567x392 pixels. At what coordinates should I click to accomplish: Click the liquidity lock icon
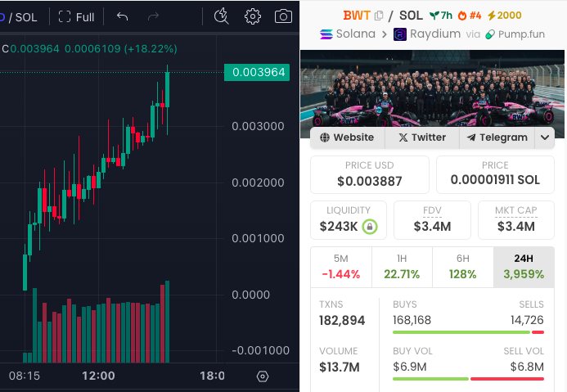[370, 227]
